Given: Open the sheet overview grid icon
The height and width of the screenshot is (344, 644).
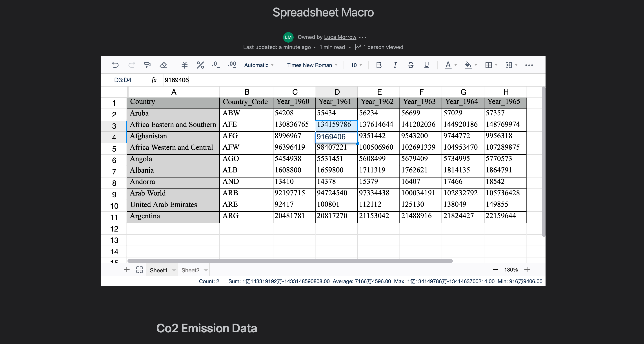Looking at the screenshot, I should coord(139,270).
